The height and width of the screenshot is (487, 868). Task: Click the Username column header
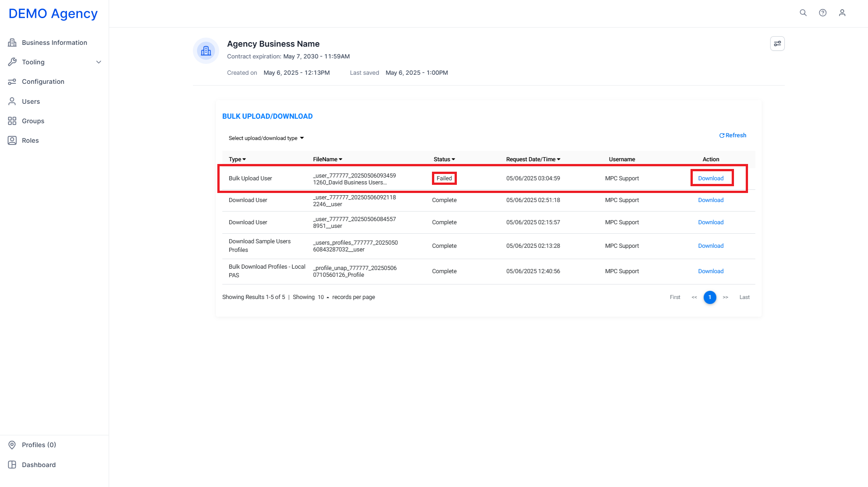[622, 159]
